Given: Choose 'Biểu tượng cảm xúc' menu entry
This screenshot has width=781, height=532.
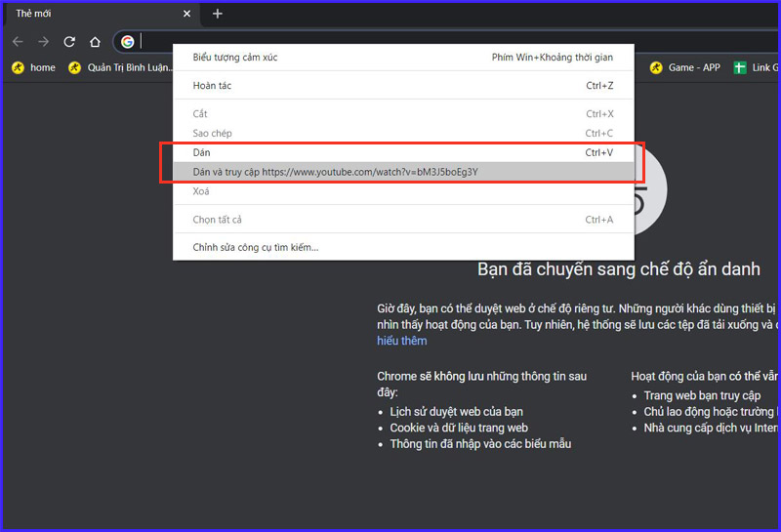Looking at the screenshot, I should tap(403, 58).
